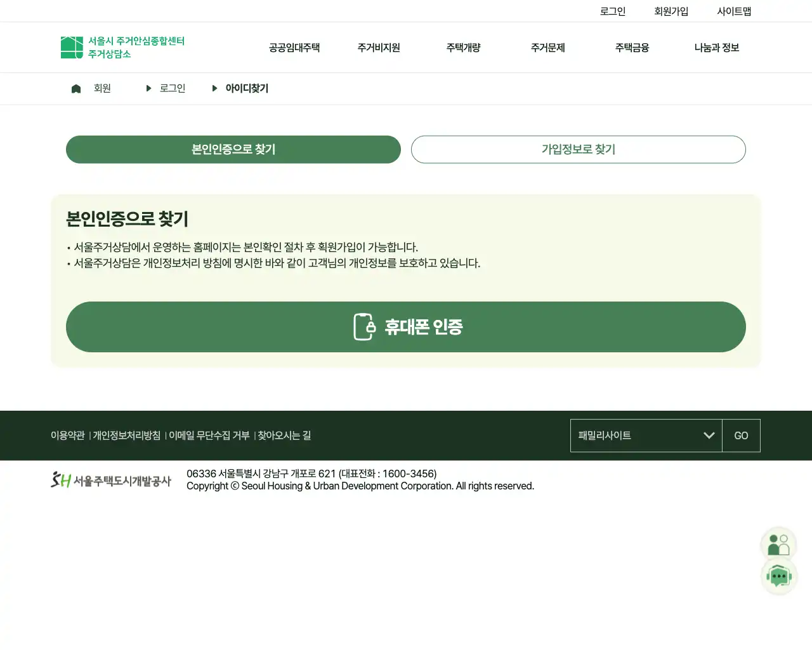Click the SH 서울주택도시개발공사 footer logo
812x650 pixels.
(x=110, y=479)
